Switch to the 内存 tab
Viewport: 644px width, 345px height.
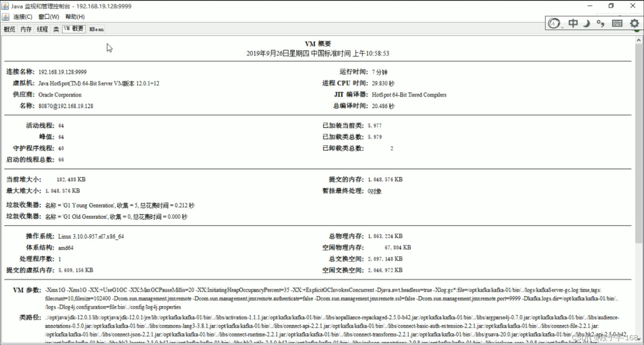pos(26,29)
